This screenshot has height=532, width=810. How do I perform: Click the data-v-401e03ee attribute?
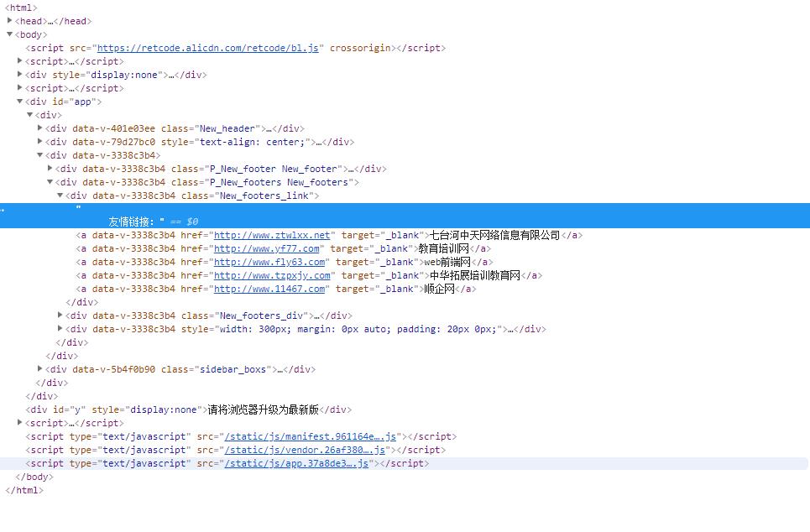pyautogui.click(x=113, y=128)
